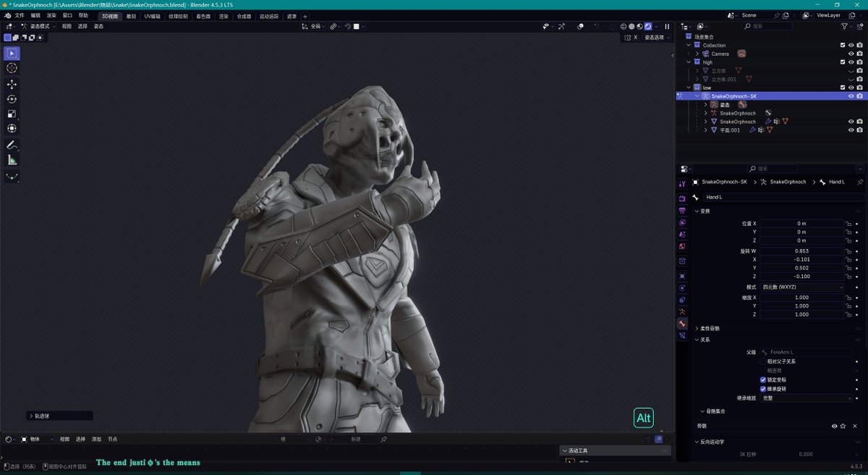Open the Tool properties tab icon
The width and height of the screenshot is (868, 475).
click(x=682, y=185)
